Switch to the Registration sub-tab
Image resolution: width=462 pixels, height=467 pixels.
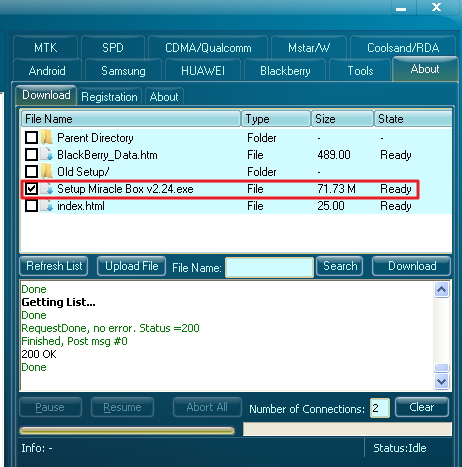(x=109, y=97)
